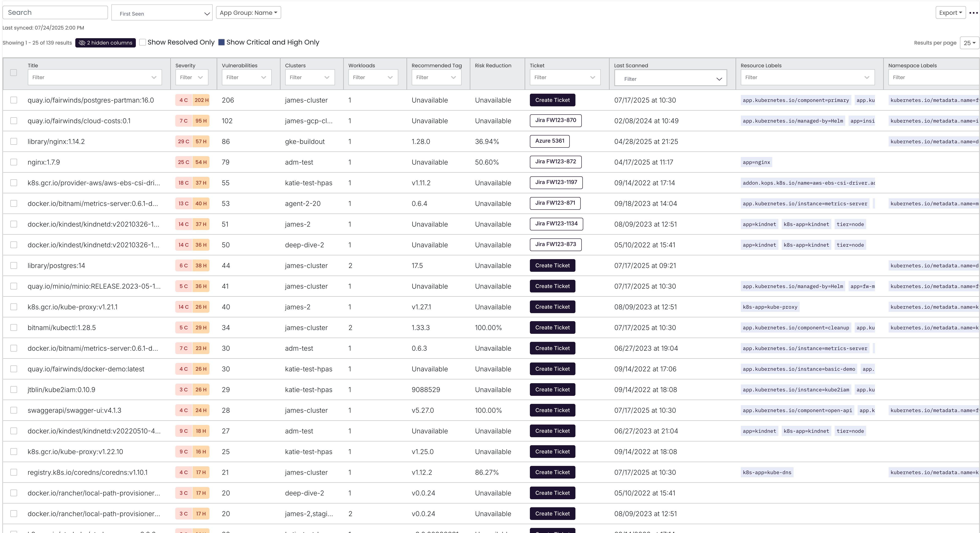
Task: Click the 29 C critical badge for library/nginx
Action: tap(184, 142)
